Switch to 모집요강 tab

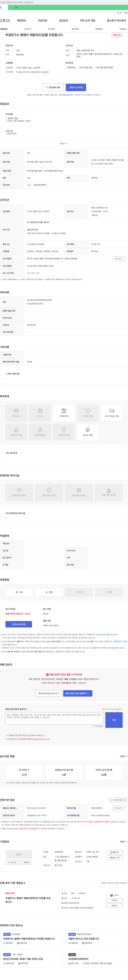pos(4,29)
